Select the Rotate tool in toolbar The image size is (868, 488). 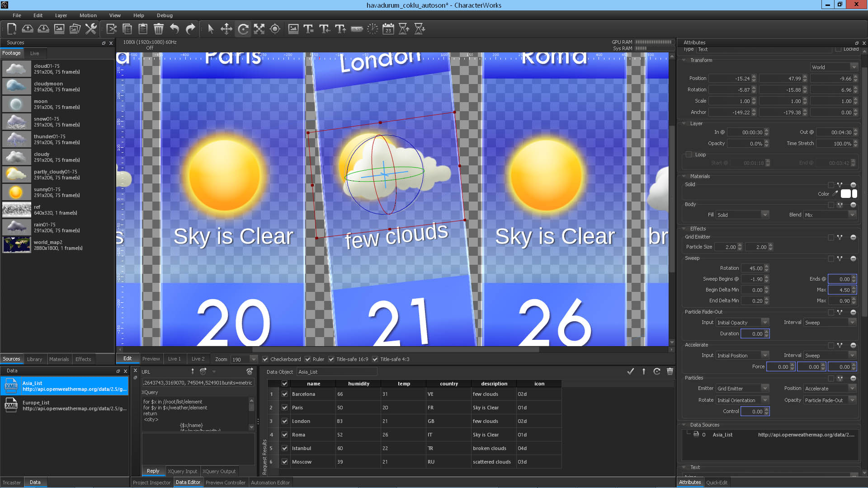pos(243,29)
